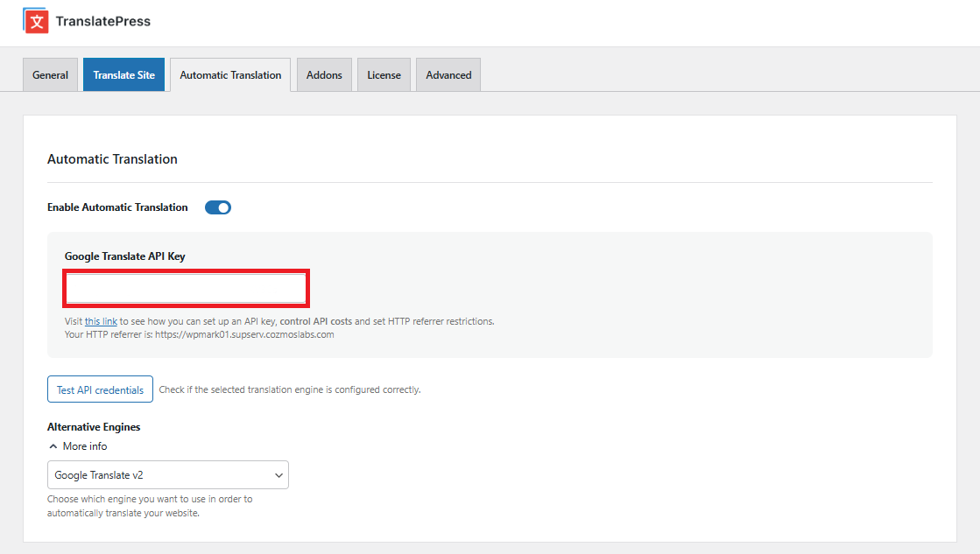Click the dropdown arrow next to Google Translate v2
The width and height of the screenshot is (980, 554).
pos(278,474)
